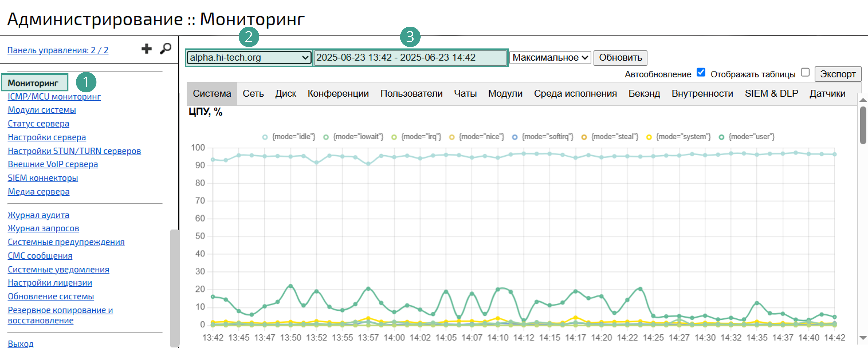Switch to the SIEM & DLP tab

[771, 94]
